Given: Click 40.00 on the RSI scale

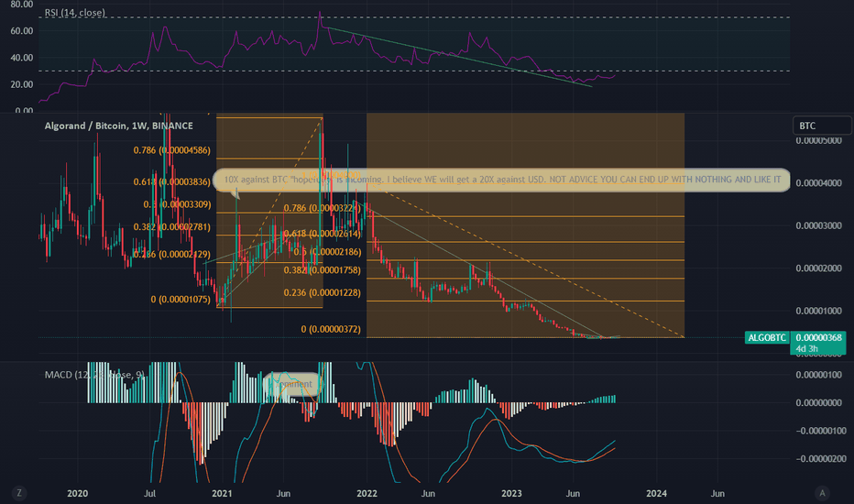Looking at the screenshot, I should pyautogui.click(x=22, y=58).
